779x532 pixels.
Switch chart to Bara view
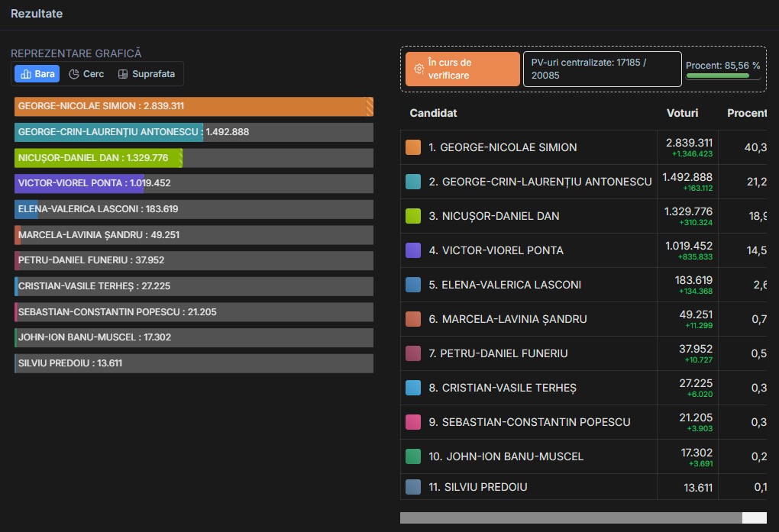pos(37,73)
